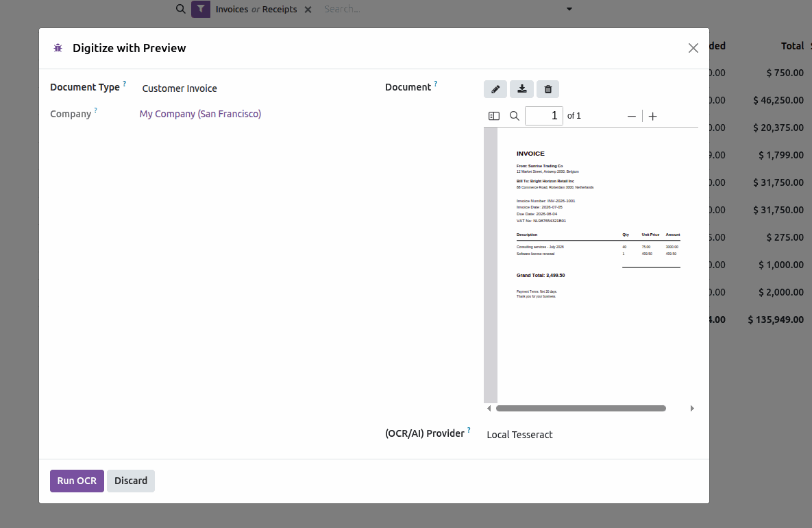
Task: Open the search options dropdown arrow
Action: coord(569,9)
